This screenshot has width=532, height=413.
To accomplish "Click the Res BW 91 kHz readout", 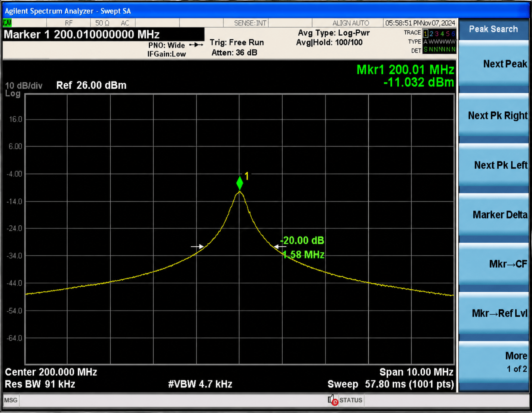I will pos(40,384).
